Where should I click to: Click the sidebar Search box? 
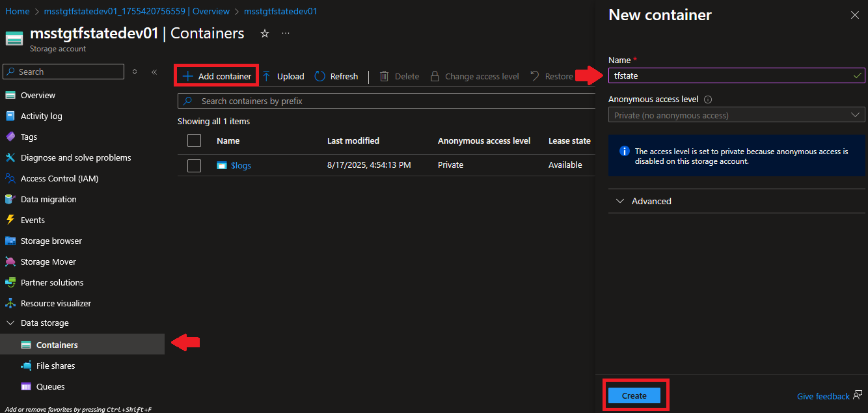(64, 72)
